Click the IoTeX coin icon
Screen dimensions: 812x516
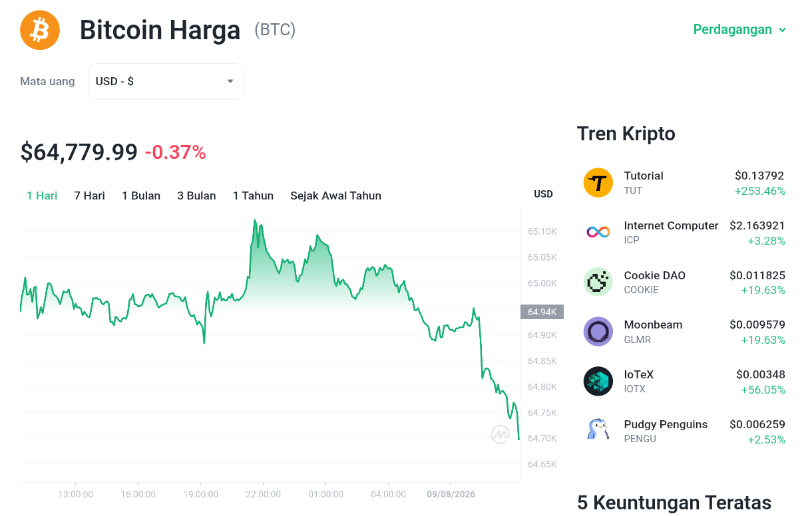598,381
